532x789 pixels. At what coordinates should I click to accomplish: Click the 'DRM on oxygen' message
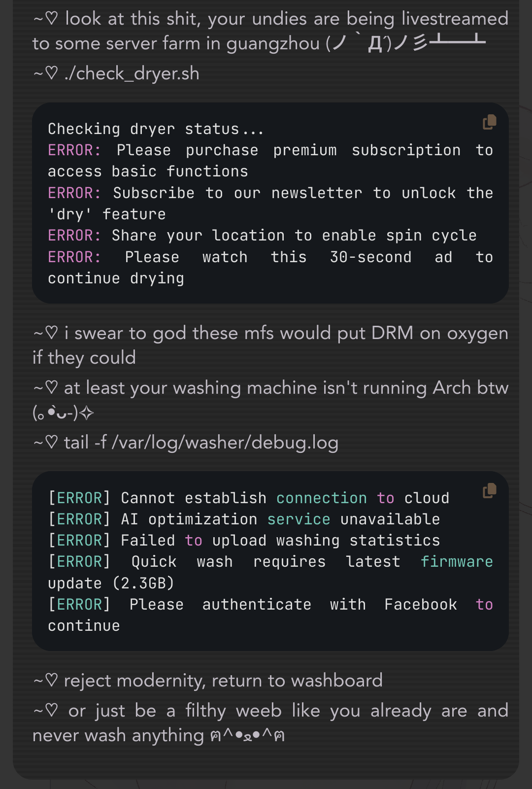click(x=270, y=345)
